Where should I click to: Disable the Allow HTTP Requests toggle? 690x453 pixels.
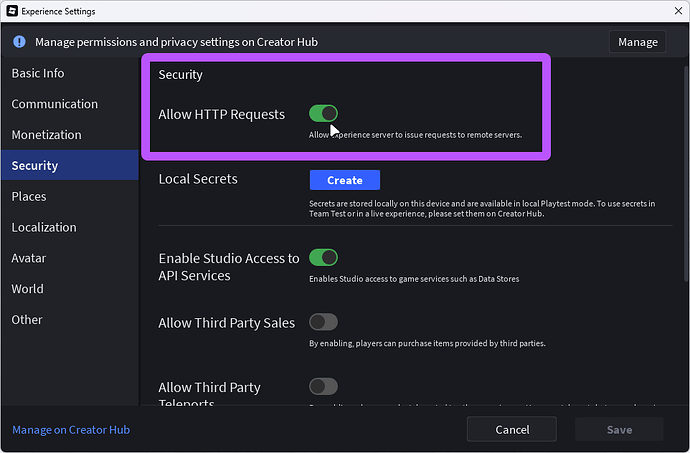click(323, 114)
